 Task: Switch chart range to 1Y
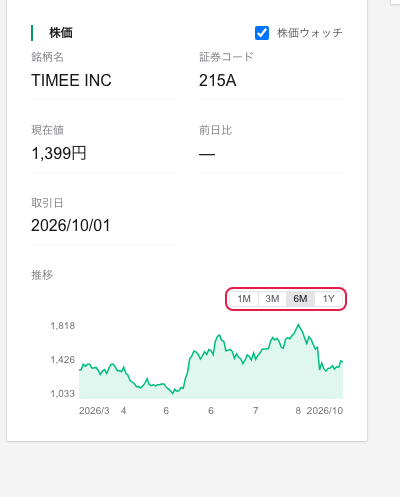coord(328,299)
